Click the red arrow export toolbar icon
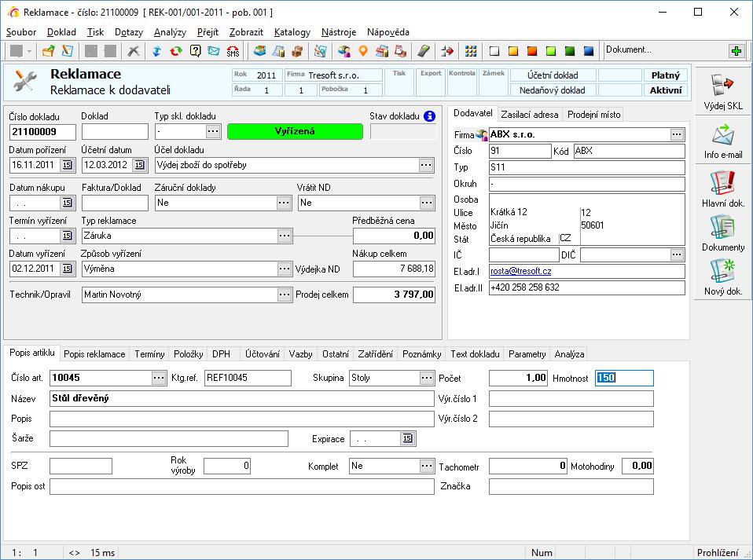 [x=447, y=51]
